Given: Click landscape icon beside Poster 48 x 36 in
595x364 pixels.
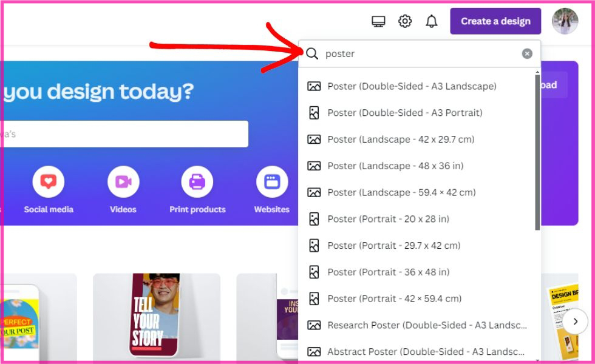Looking at the screenshot, I should (x=314, y=166).
